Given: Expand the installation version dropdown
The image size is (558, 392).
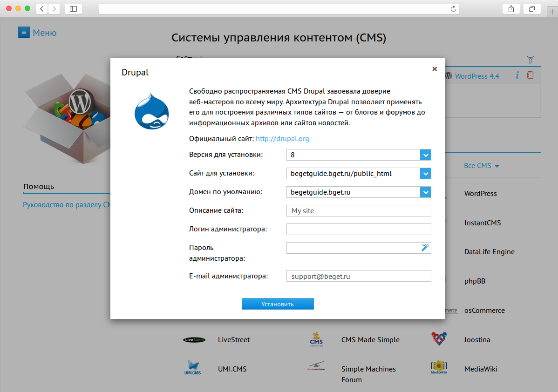Looking at the screenshot, I should pos(425,155).
